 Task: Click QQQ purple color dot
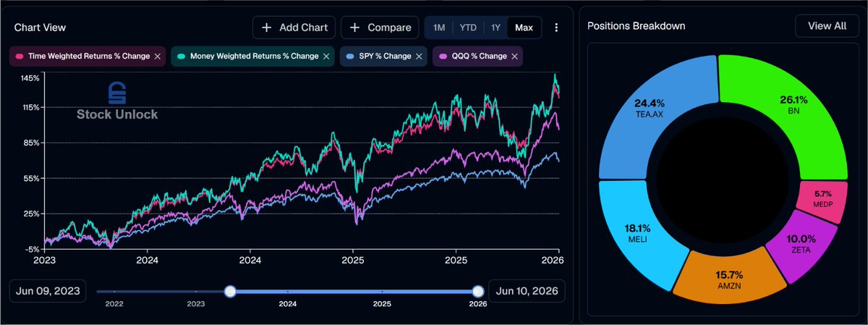[443, 56]
